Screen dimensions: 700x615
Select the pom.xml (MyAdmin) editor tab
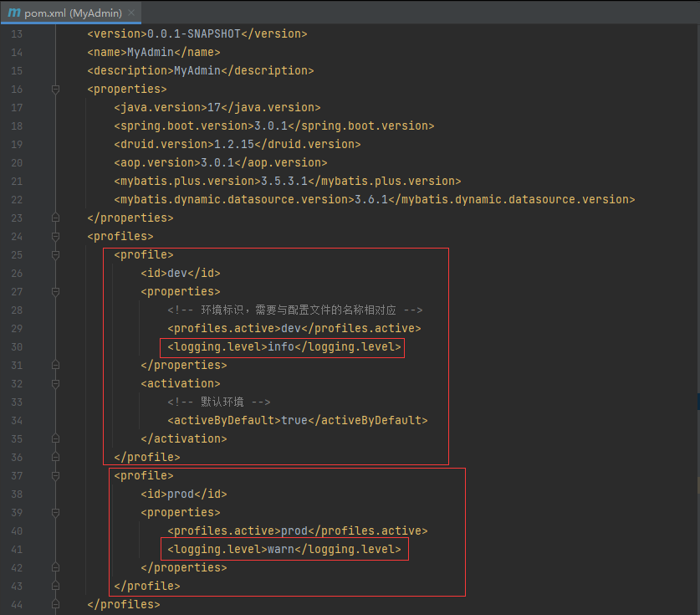tap(71, 13)
